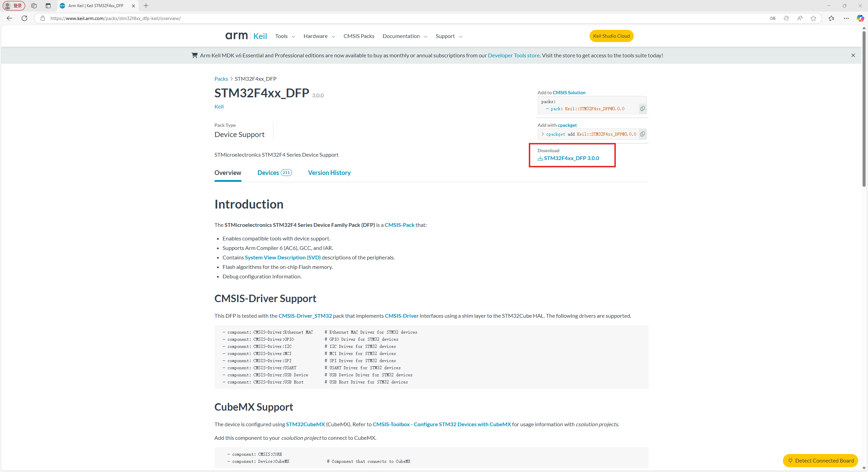Open the CMSIS Solution link

pyautogui.click(x=569, y=93)
